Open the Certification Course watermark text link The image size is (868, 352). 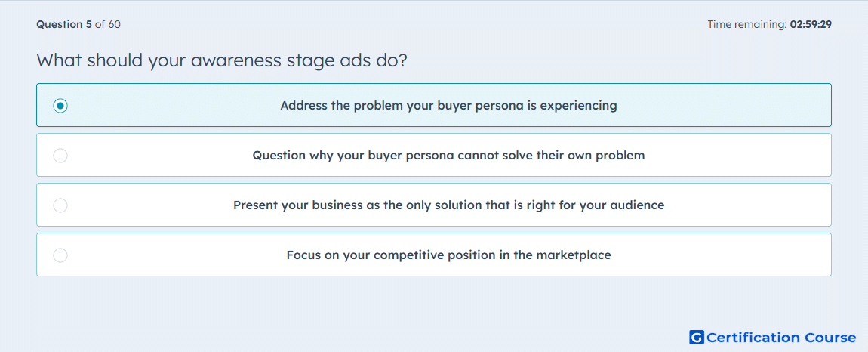click(781, 337)
